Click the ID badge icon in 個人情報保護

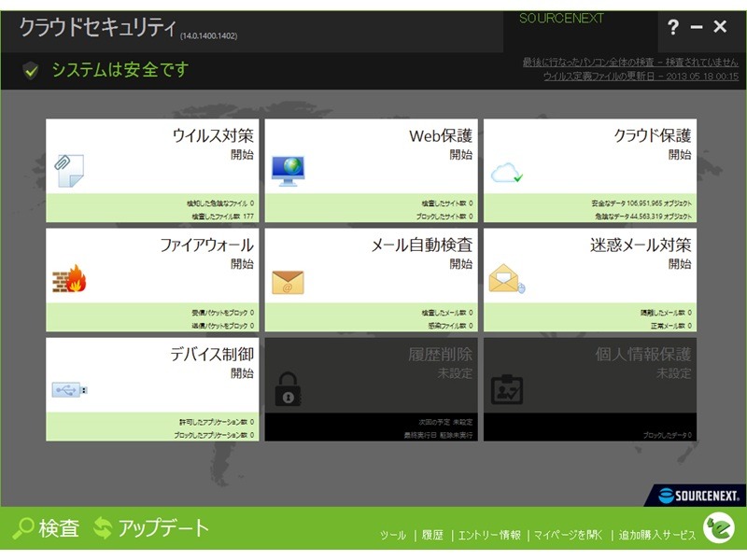(x=507, y=390)
